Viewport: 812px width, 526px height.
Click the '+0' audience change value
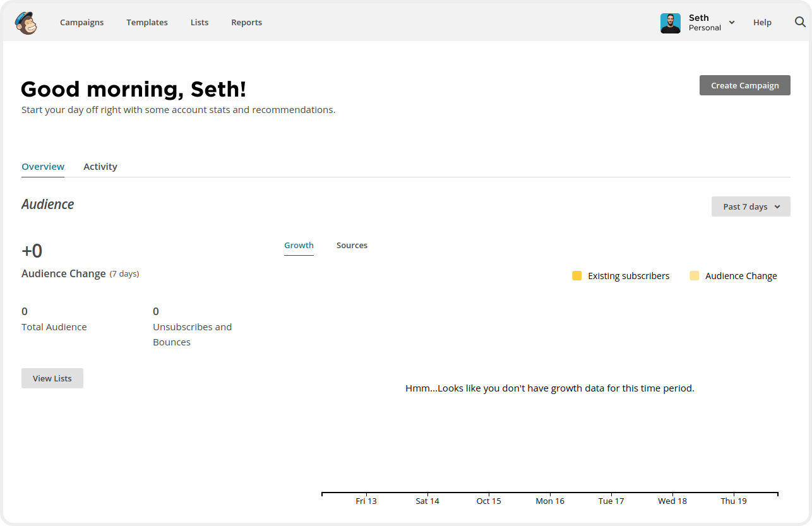[x=32, y=251]
